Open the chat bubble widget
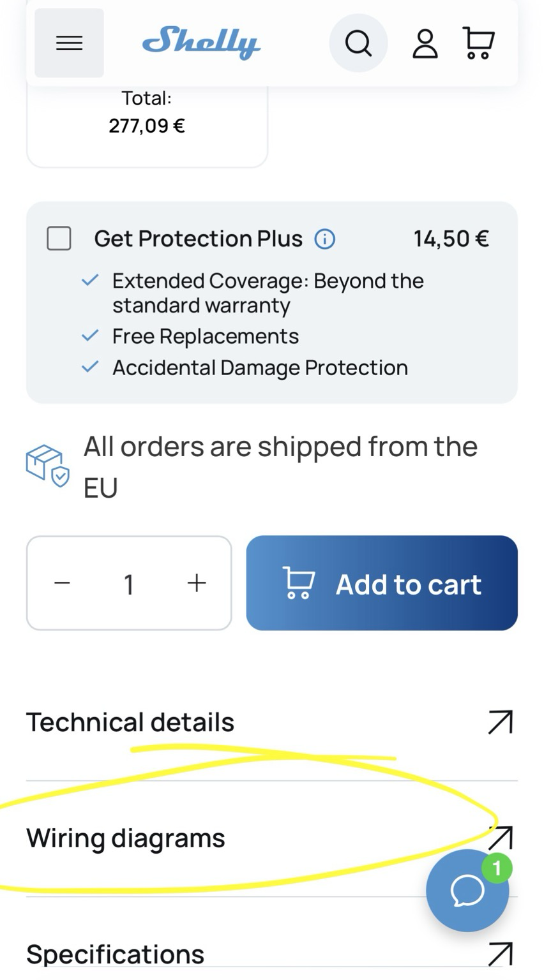 467,891
